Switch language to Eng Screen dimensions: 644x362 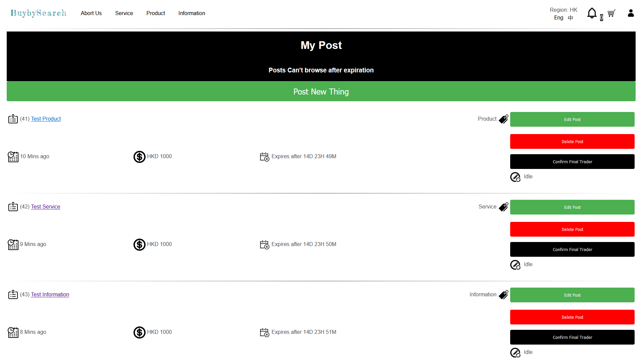tap(558, 18)
